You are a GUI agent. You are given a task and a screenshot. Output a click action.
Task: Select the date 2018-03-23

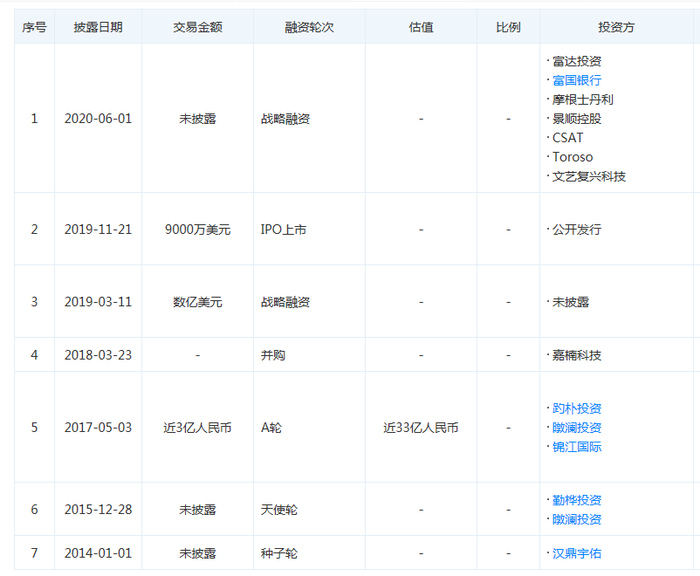tap(98, 355)
